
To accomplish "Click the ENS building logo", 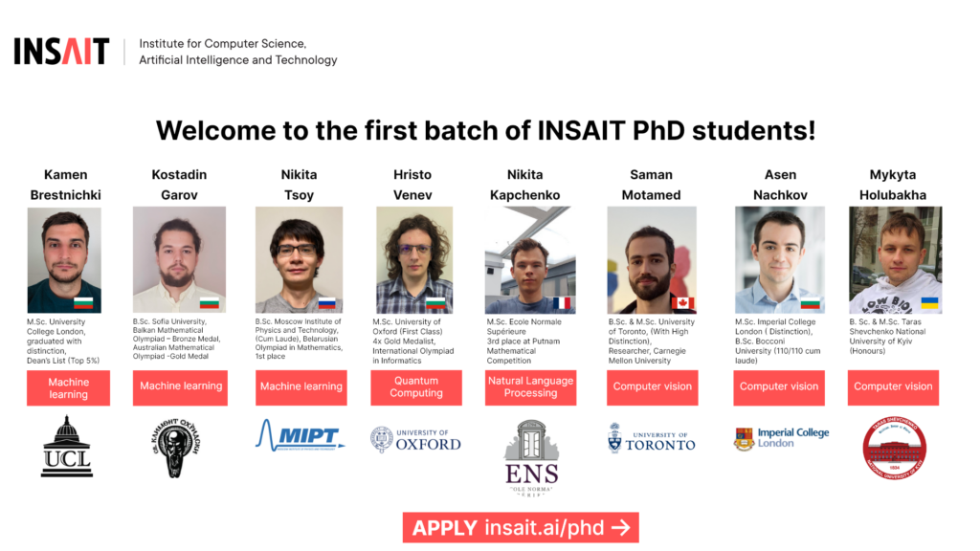I will [x=532, y=457].
